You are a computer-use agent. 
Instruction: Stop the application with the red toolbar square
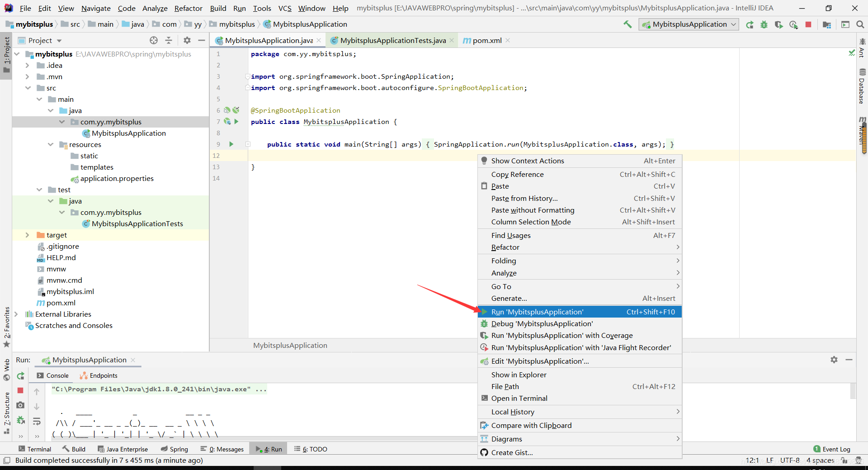(808, 24)
